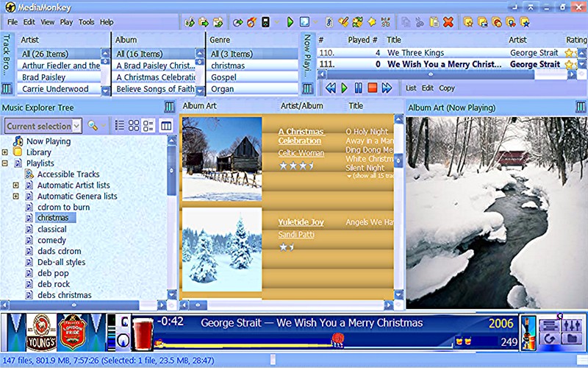Click the first yellow playlist folder star icon
Image resolution: width=588 pixels, height=368 pixels.
click(468, 22)
